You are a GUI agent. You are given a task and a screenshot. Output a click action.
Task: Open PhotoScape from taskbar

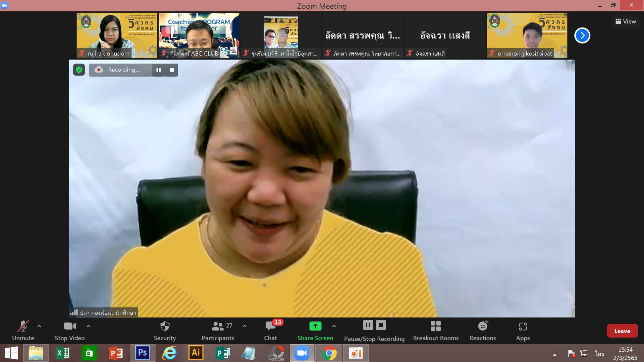pyautogui.click(x=276, y=353)
